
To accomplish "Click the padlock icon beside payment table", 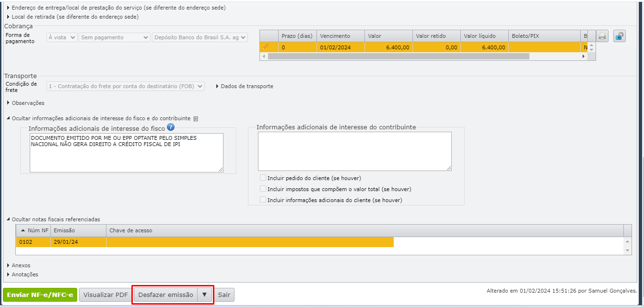I will tap(620, 36).
